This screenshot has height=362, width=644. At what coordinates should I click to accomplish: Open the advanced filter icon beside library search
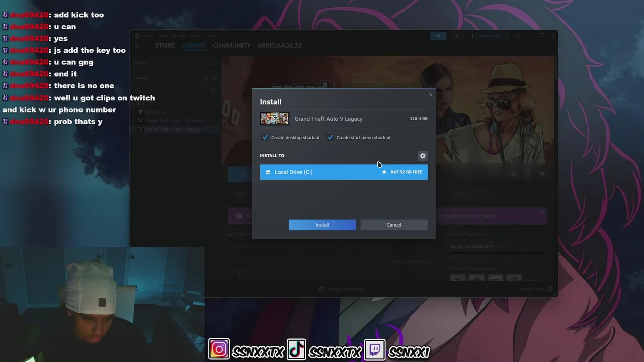coord(213,90)
